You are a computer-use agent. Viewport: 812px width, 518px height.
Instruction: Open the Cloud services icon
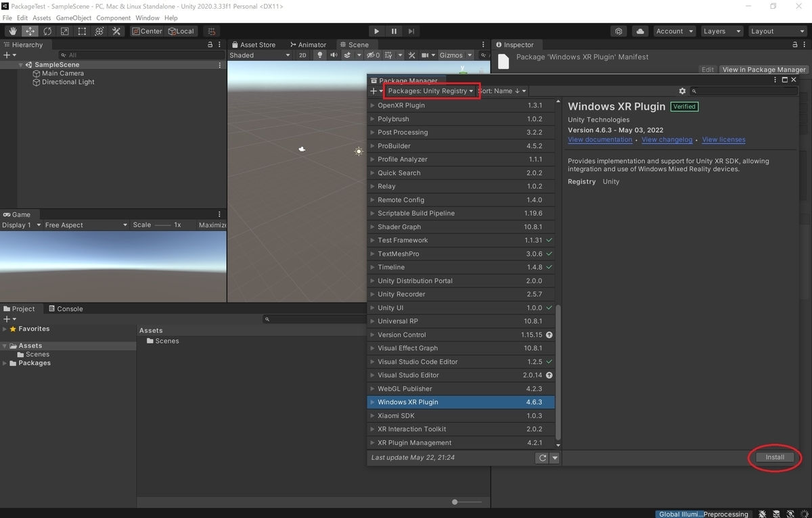tap(640, 31)
